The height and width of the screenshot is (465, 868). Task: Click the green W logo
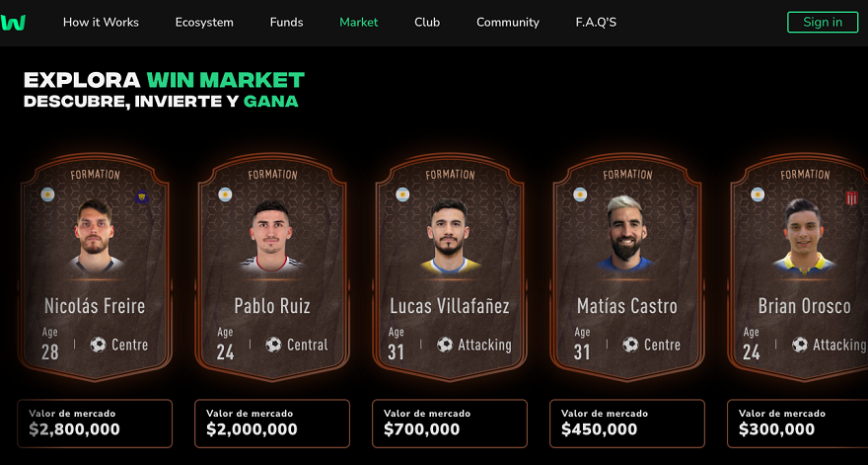point(14,22)
